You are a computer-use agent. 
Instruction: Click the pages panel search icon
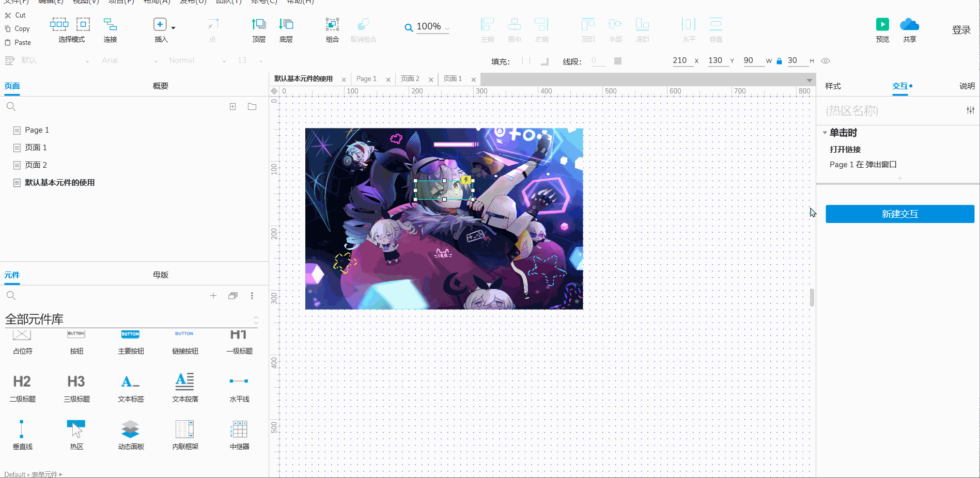pyautogui.click(x=11, y=106)
